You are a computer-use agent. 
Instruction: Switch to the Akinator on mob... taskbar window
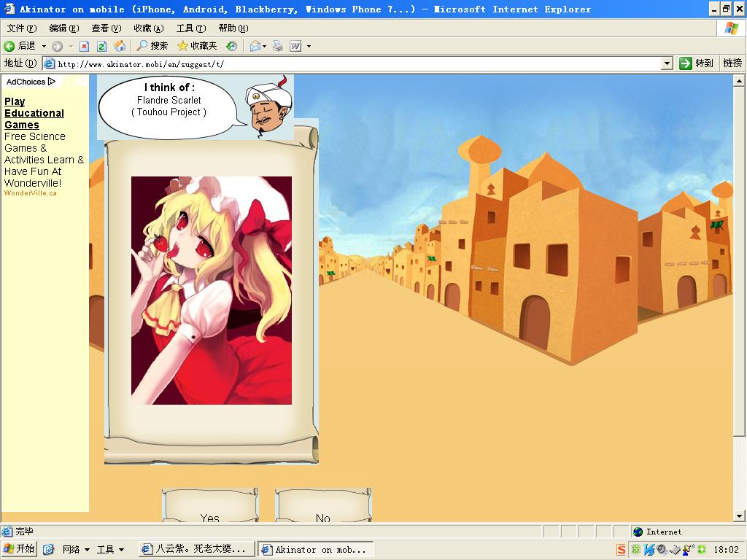(x=315, y=550)
